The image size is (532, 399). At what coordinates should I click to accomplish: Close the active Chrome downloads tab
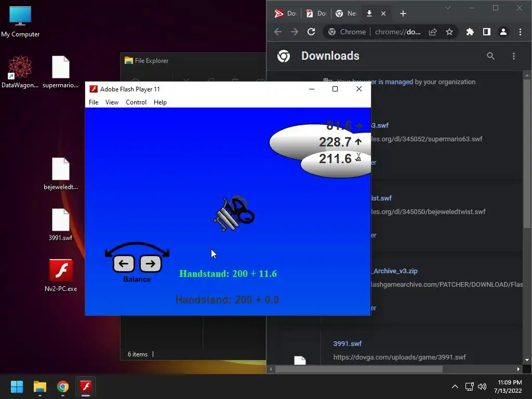[383, 14]
